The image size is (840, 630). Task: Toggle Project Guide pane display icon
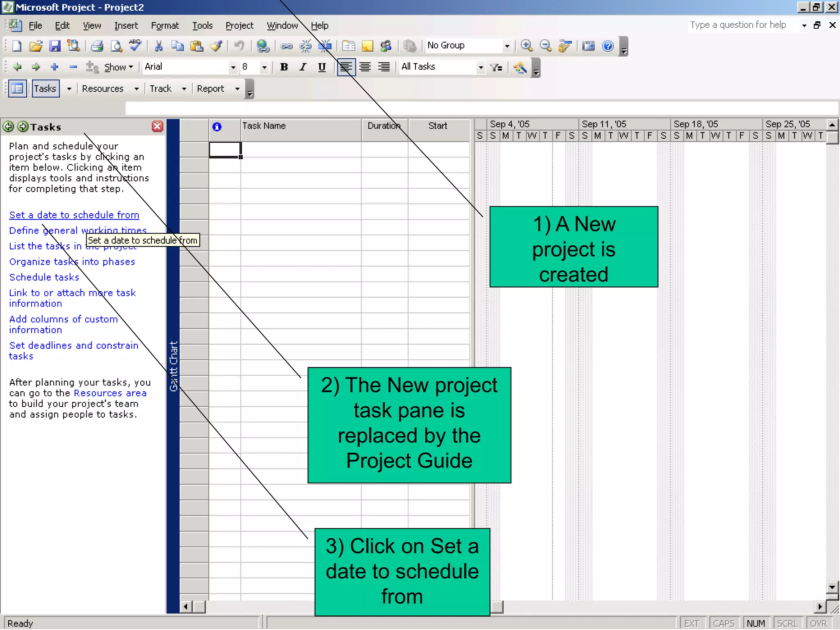[17, 89]
